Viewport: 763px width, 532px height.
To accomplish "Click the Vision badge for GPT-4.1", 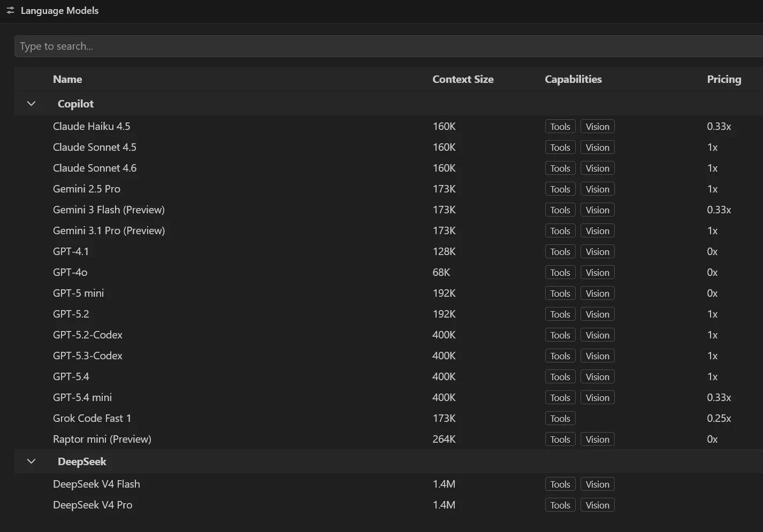I will (598, 252).
